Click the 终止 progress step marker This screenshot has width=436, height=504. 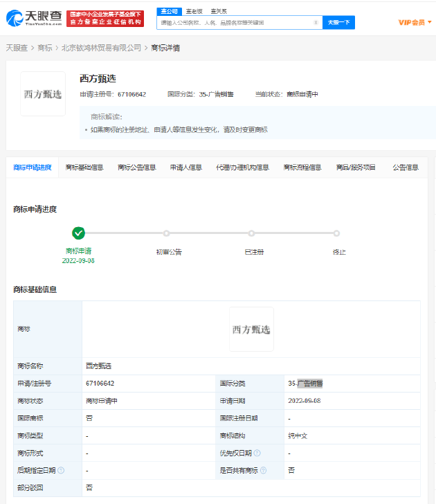point(336,233)
